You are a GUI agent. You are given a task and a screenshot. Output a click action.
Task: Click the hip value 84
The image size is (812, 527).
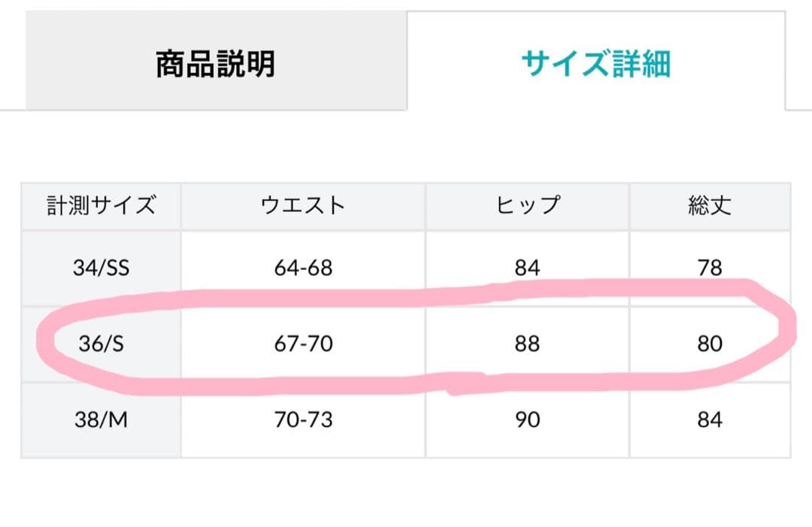[528, 268]
